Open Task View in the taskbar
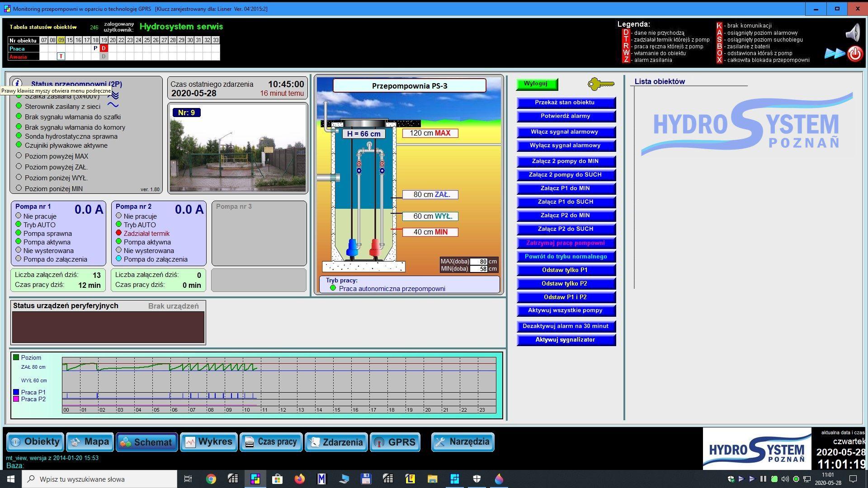This screenshot has width=868, height=488. (188, 479)
